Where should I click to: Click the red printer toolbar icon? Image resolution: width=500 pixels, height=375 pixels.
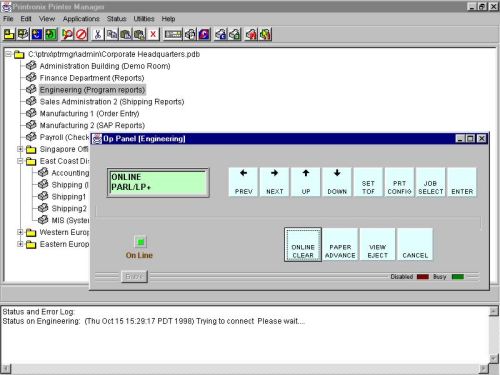251,34
